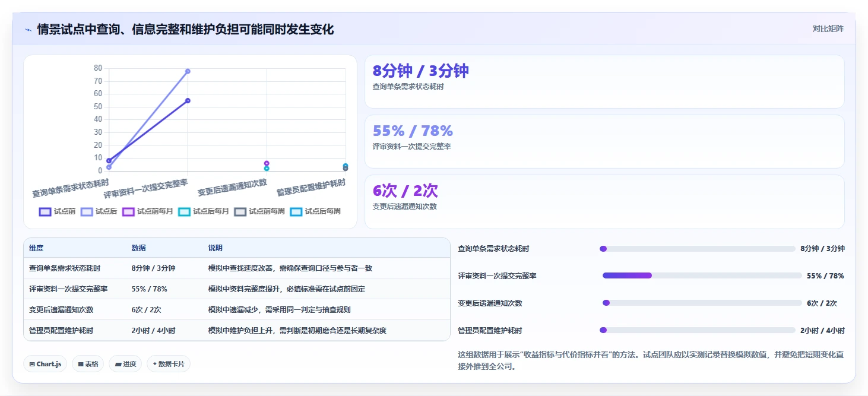868x396 pixels.
Task: Click the 查询单条需求状态耗时 progress bar
Action: pyautogui.click(x=698, y=249)
